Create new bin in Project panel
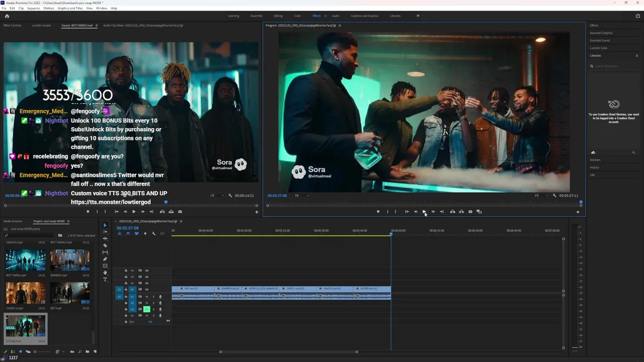644x362 pixels. point(87,352)
